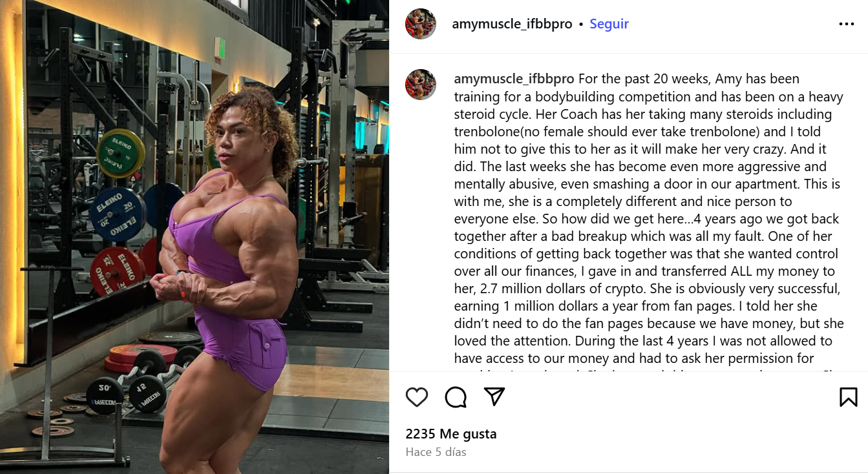
Task: View who liked via 2235 Me gusta
Action: click(451, 434)
